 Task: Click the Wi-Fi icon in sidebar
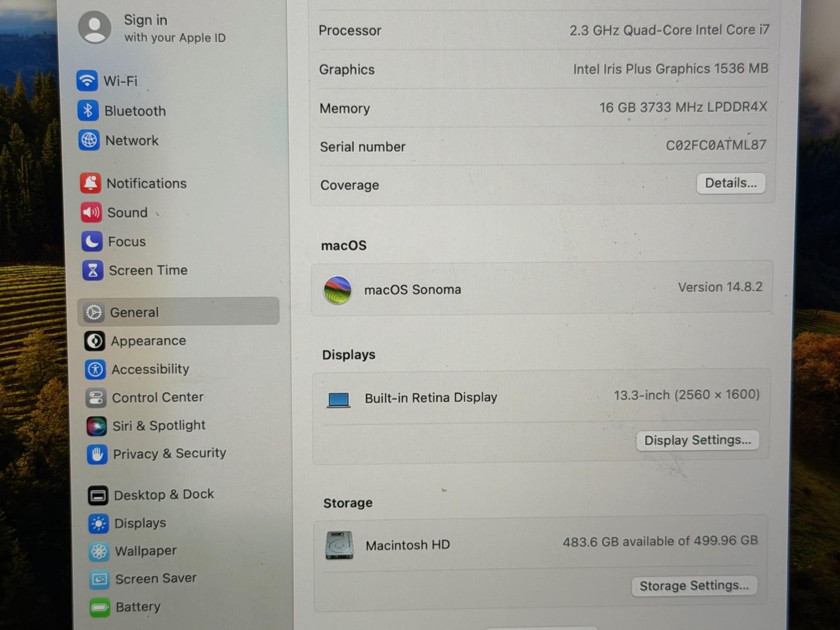click(87, 80)
